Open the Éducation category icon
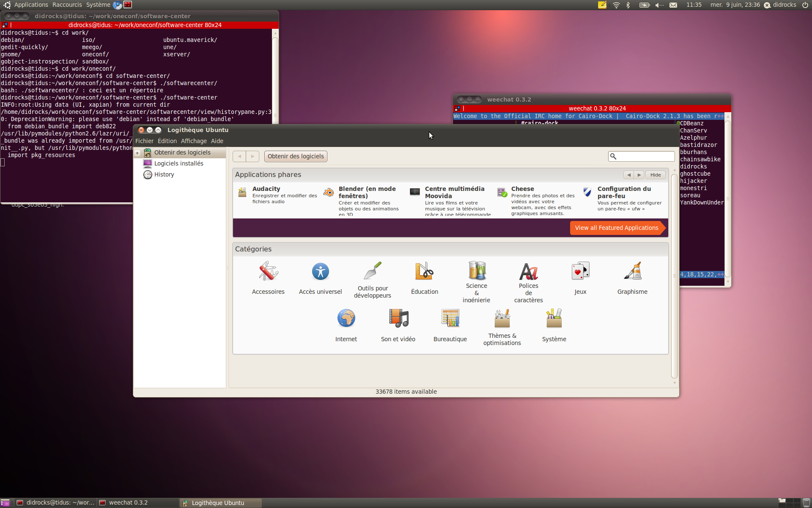812x508 pixels. [x=424, y=272]
